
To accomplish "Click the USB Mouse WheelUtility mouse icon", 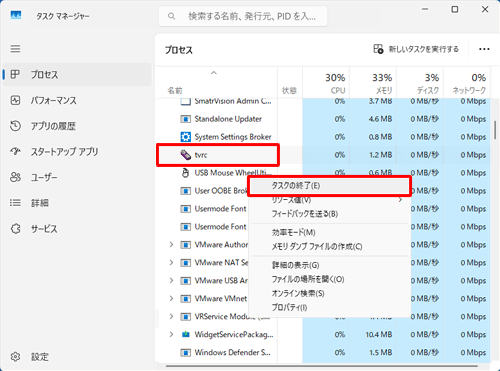I will pyautogui.click(x=185, y=173).
